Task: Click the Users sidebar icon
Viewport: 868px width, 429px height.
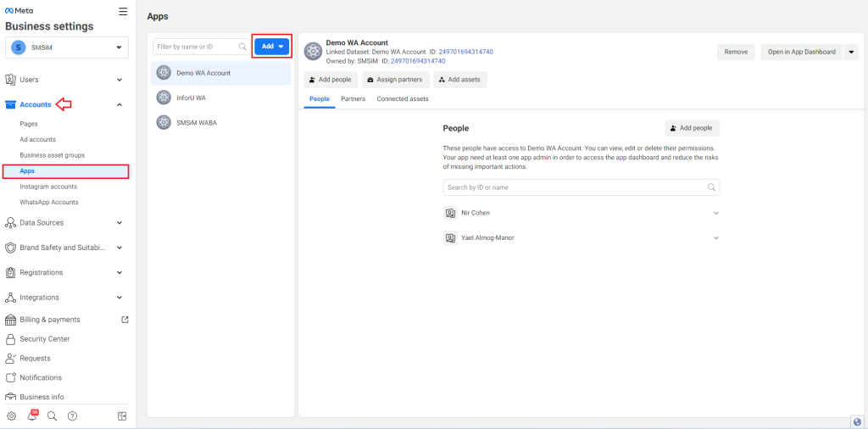Action: pyautogui.click(x=10, y=80)
